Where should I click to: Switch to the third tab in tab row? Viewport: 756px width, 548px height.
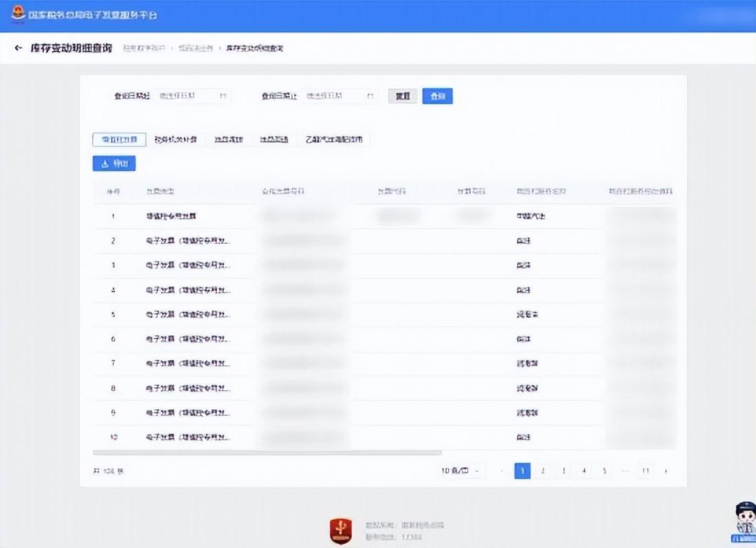click(229, 139)
